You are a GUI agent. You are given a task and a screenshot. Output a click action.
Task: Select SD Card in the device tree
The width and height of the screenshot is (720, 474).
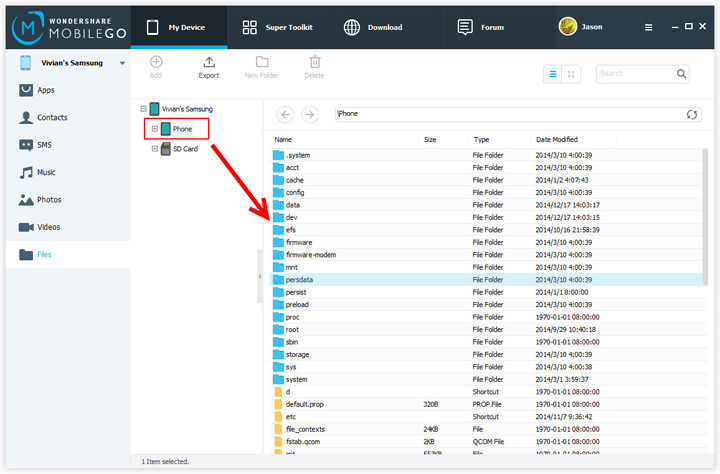pyautogui.click(x=185, y=149)
